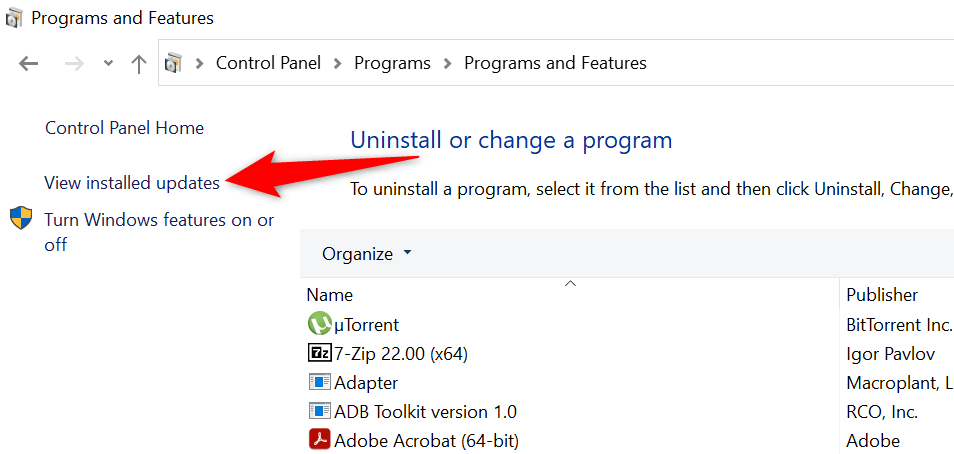The width and height of the screenshot is (954, 454).
Task: Click the 7-Zip program icon
Action: (x=319, y=353)
